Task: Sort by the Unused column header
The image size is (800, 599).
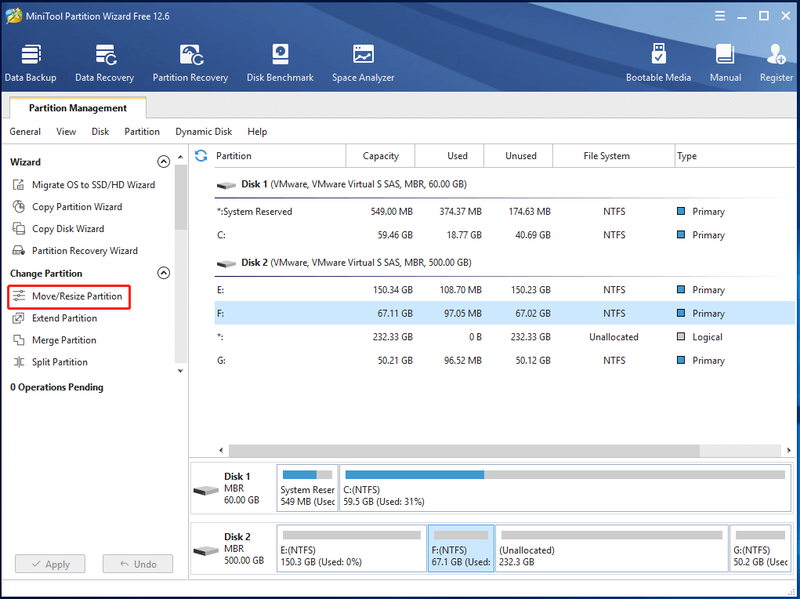Action: [518, 156]
